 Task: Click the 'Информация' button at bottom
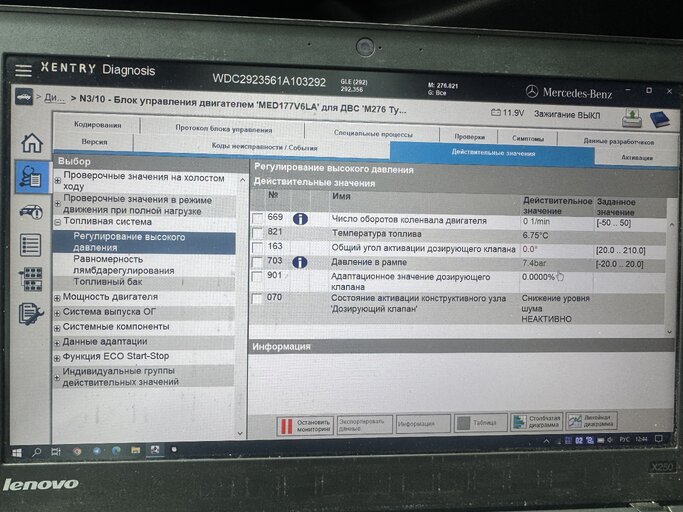click(423, 424)
